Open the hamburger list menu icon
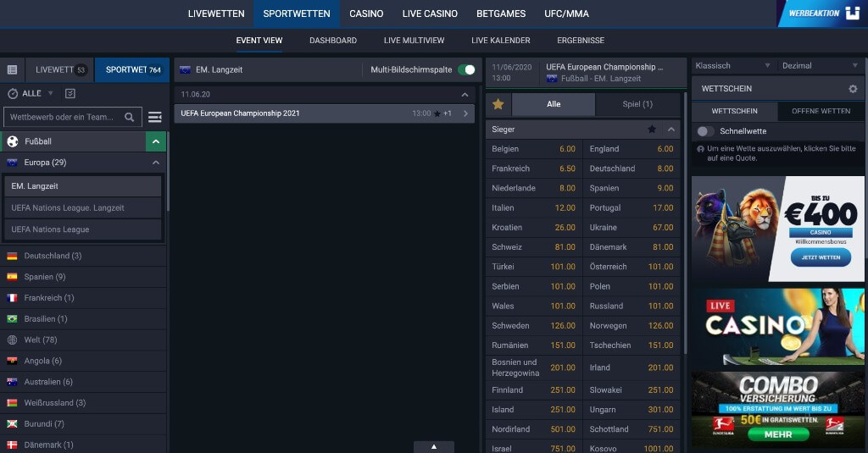This screenshot has width=868, height=453. (155, 117)
